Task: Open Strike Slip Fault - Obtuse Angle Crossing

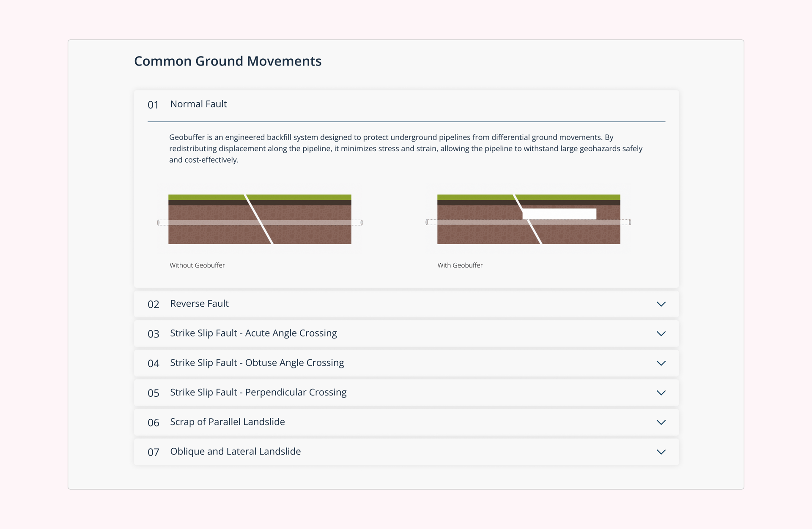Action: (x=257, y=363)
